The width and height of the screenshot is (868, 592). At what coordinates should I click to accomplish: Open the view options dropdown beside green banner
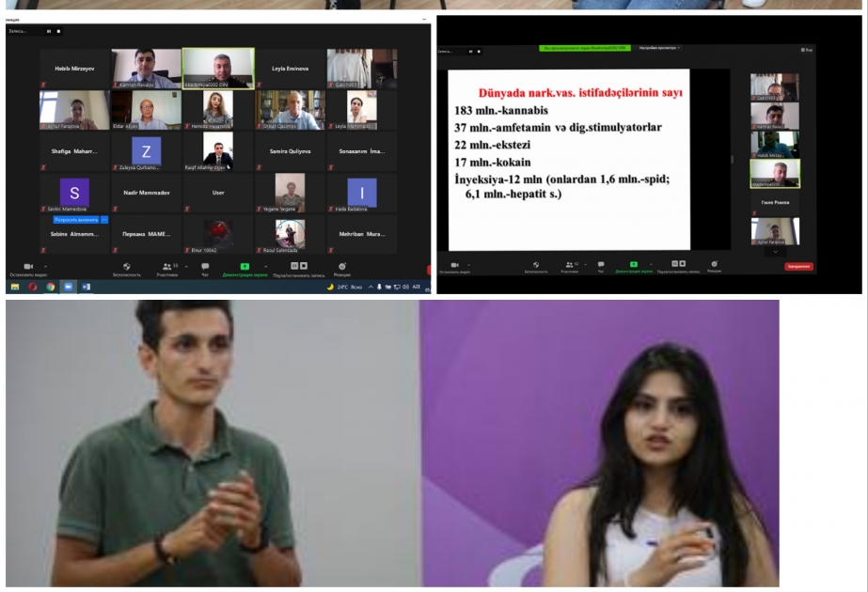[x=659, y=48]
